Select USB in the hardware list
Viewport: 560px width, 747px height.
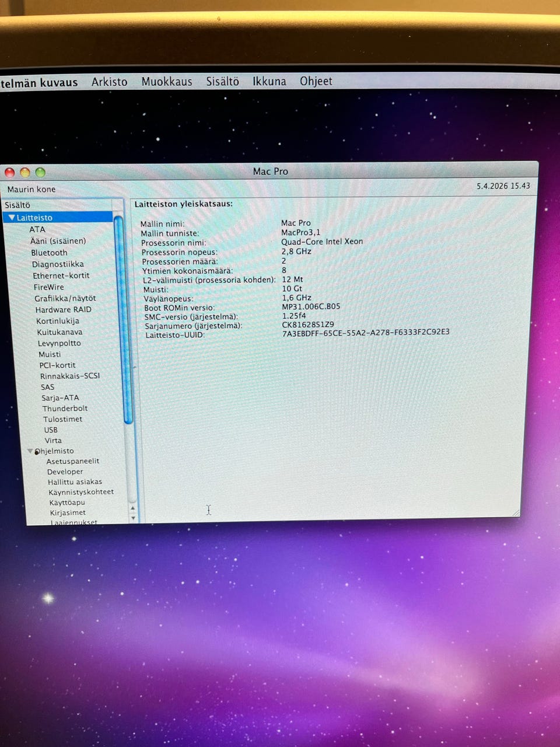point(51,430)
